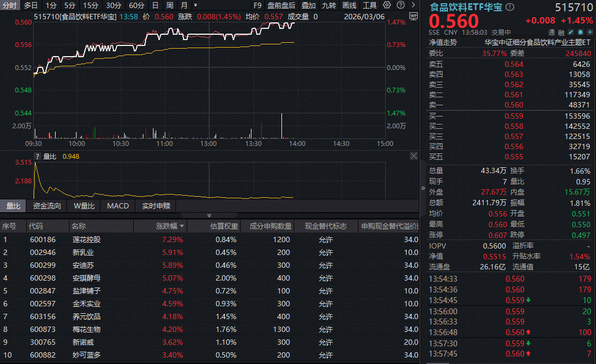The height and width of the screenshot is (364, 596).
Task: Expand toolbar with right arrow chevron
Action: (x=412, y=5)
